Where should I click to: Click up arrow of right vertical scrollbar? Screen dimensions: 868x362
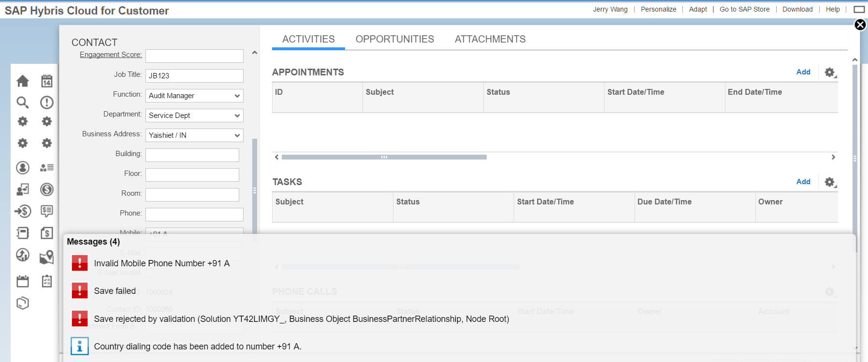pyautogui.click(x=855, y=60)
